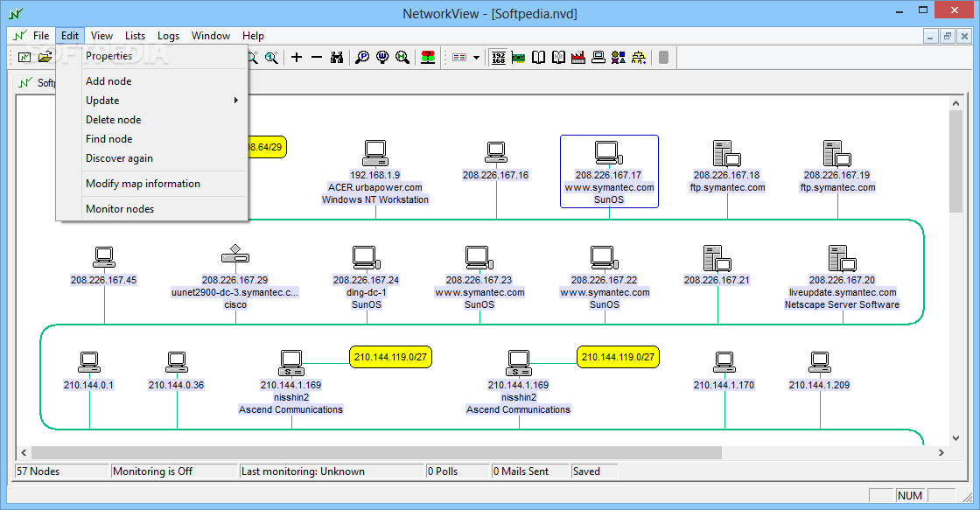Click the minus delete node icon
Viewport: 980px width, 510px height.
[317, 58]
